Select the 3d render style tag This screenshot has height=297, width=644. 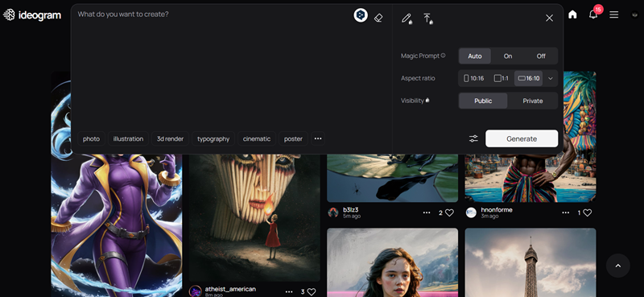click(x=170, y=139)
